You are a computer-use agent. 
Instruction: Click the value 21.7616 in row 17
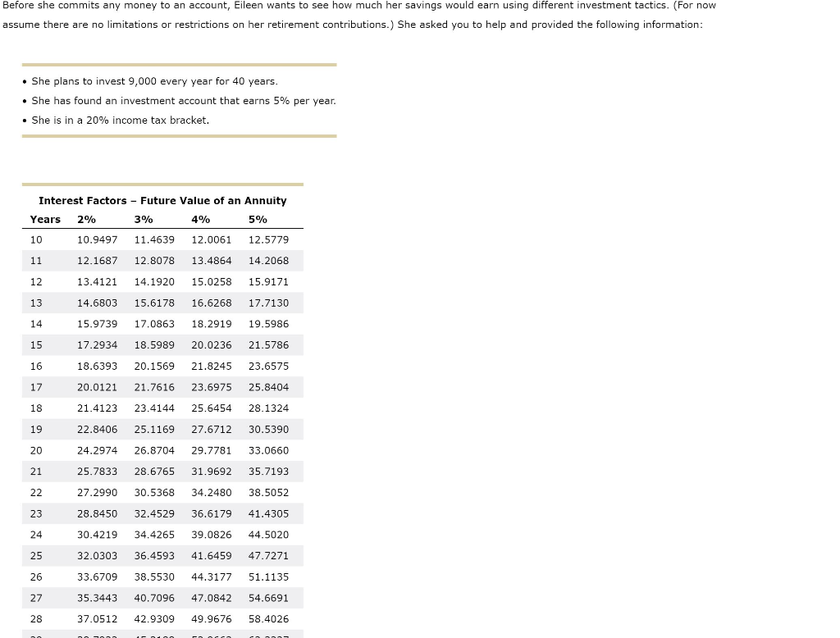(x=154, y=387)
